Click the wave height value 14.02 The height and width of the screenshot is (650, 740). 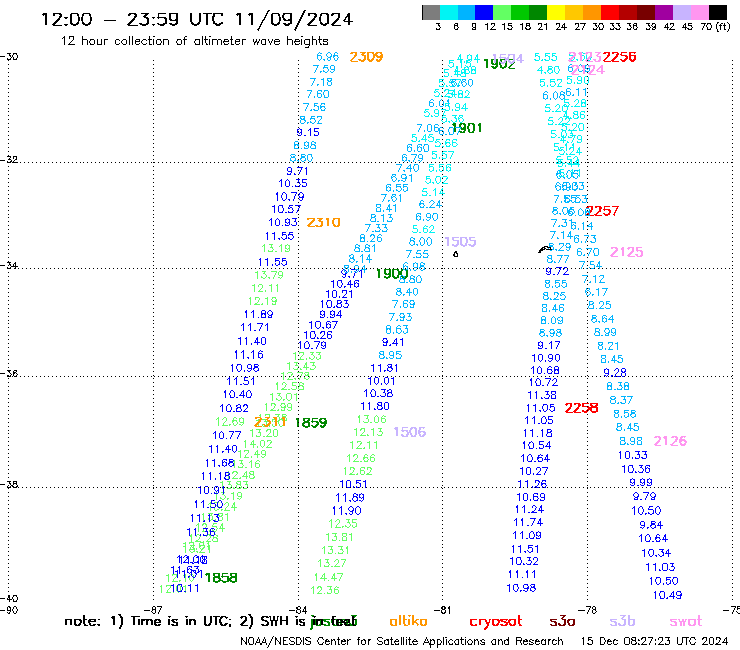[258, 444]
